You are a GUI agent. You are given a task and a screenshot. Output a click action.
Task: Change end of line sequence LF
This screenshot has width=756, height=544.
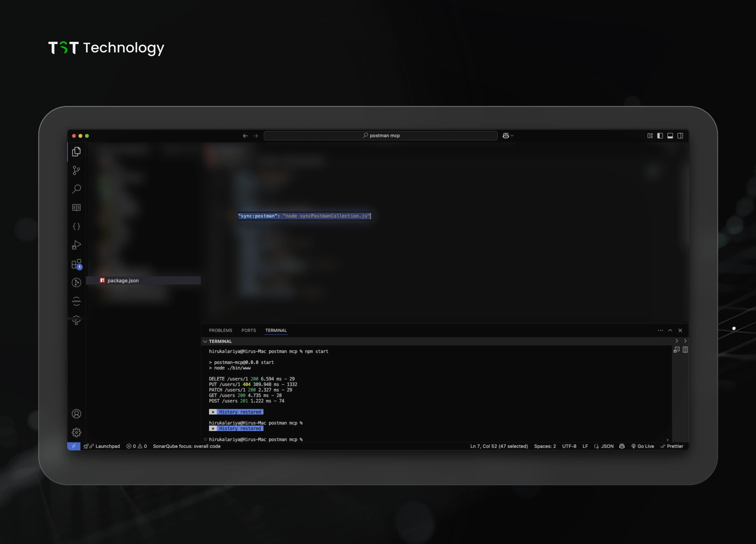click(585, 446)
